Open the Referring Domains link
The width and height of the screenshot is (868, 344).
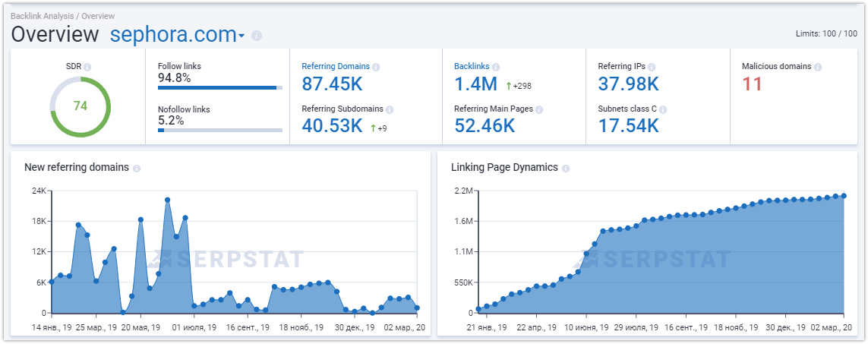click(336, 66)
